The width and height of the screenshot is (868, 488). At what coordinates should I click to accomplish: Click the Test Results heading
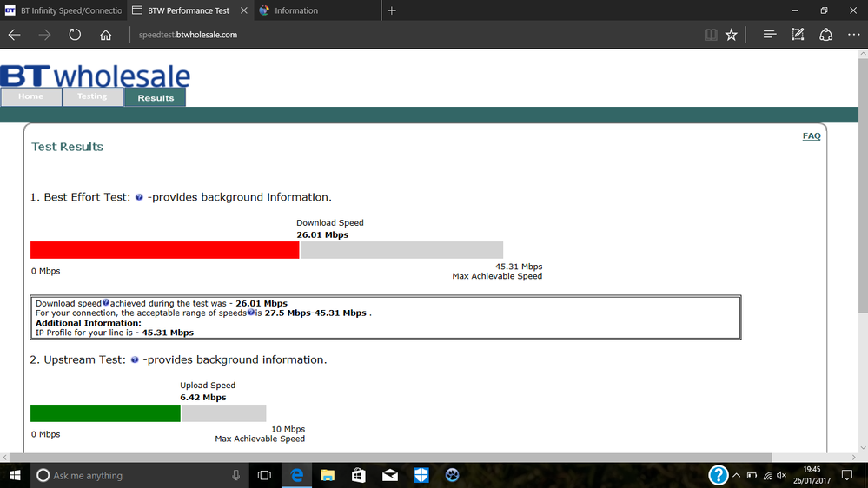point(68,147)
